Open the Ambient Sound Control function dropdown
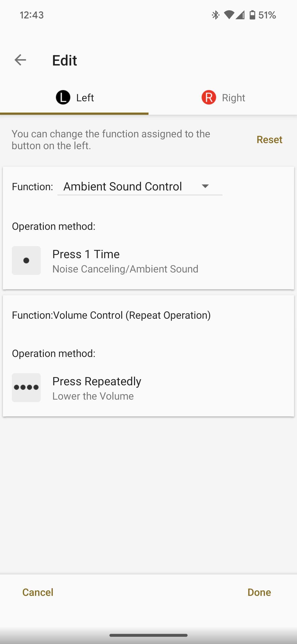Viewport: 297px width, 644px height. (x=123, y=186)
